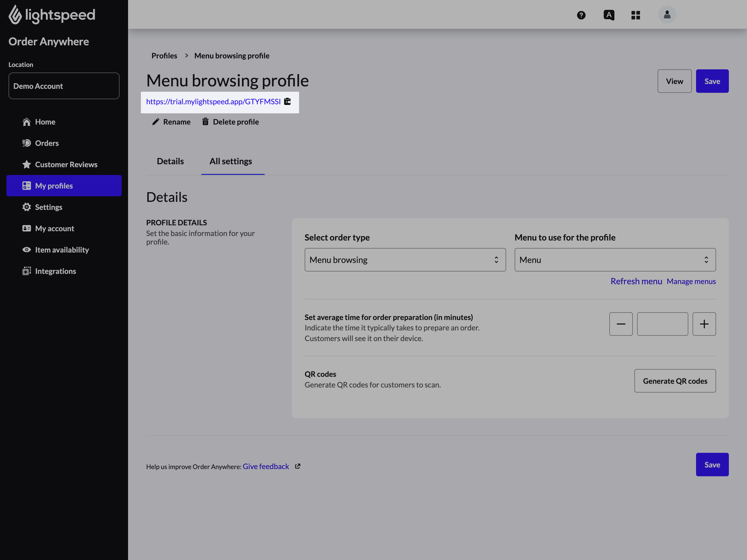Viewport: 747px width, 560px height.
Task: Click the My account card icon
Action: click(x=26, y=228)
